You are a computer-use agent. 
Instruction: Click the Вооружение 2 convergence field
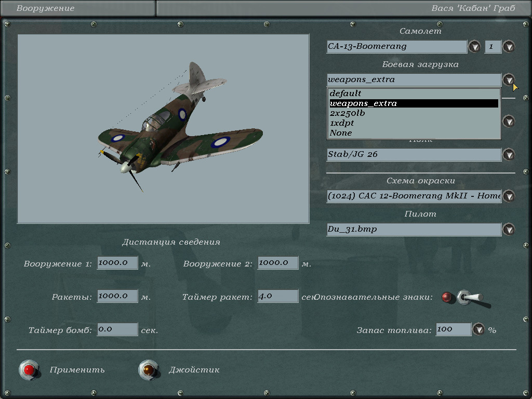tap(278, 262)
